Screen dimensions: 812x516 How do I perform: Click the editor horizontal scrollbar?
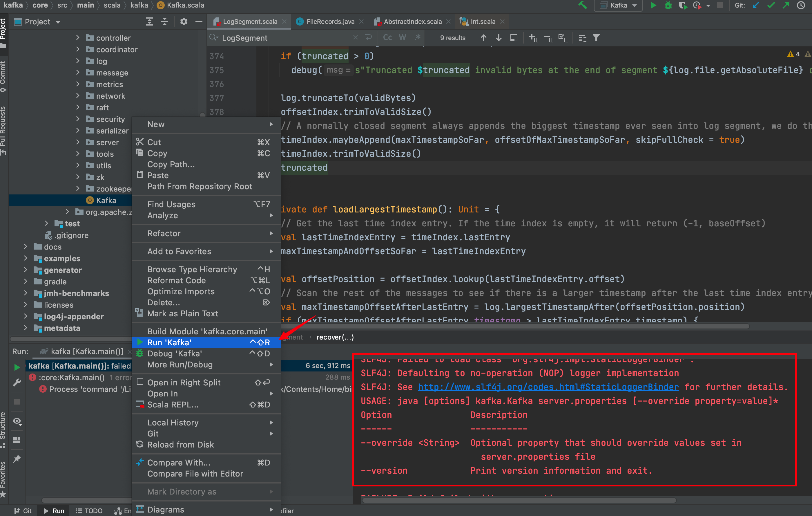(x=506, y=326)
